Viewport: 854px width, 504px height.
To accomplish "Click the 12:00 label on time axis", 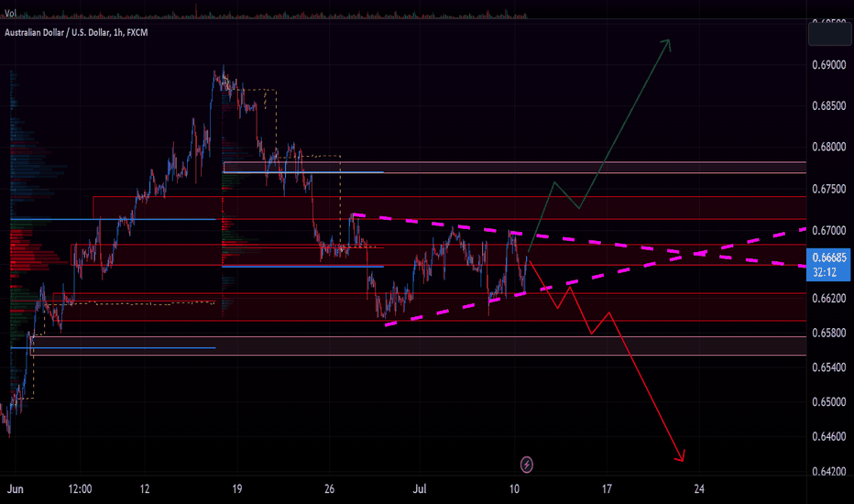I will point(80,488).
